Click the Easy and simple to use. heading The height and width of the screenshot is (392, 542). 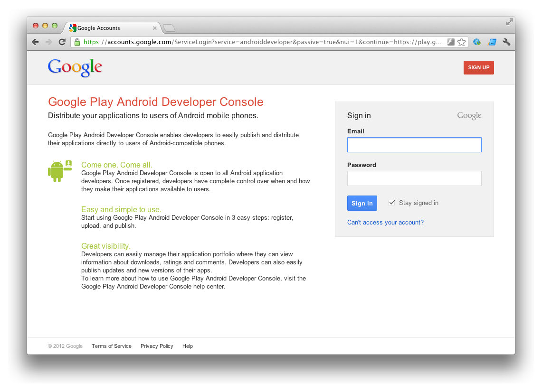(121, 209)
